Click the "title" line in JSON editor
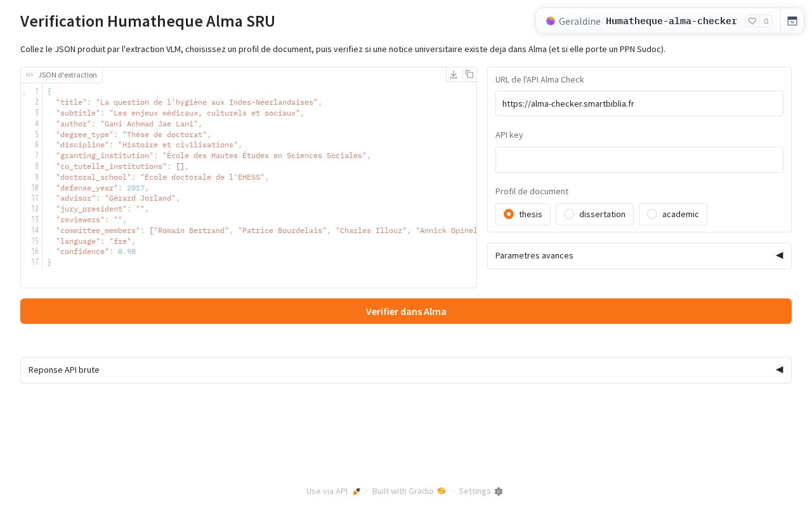Viewport: 812px width, 508px height. tap(188, 102)
